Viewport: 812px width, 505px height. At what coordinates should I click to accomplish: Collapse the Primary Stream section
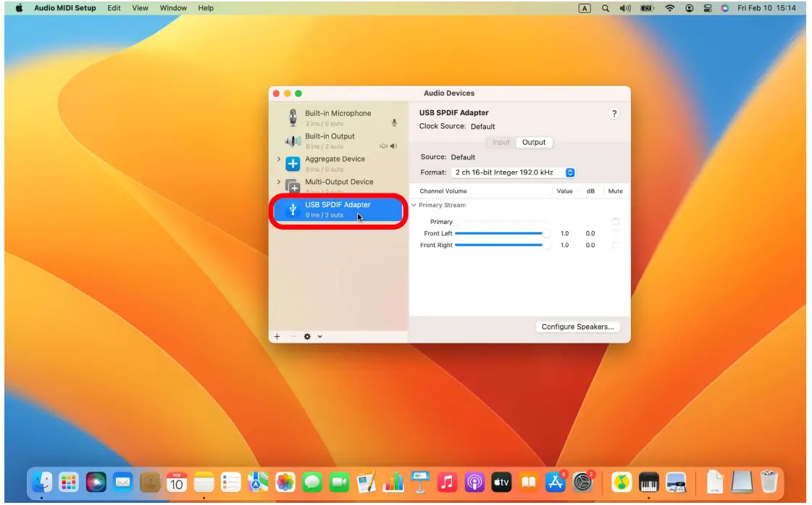coord(414,205)
